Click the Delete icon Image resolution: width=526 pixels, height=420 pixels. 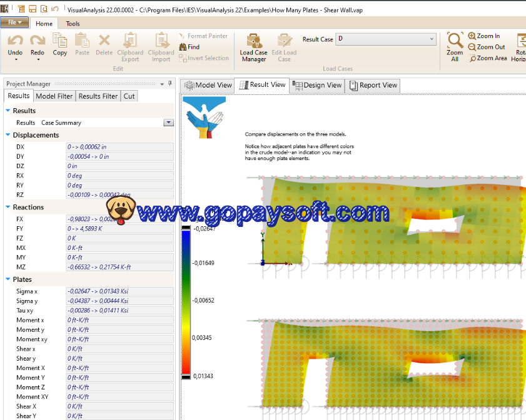[x=104, y=44]
